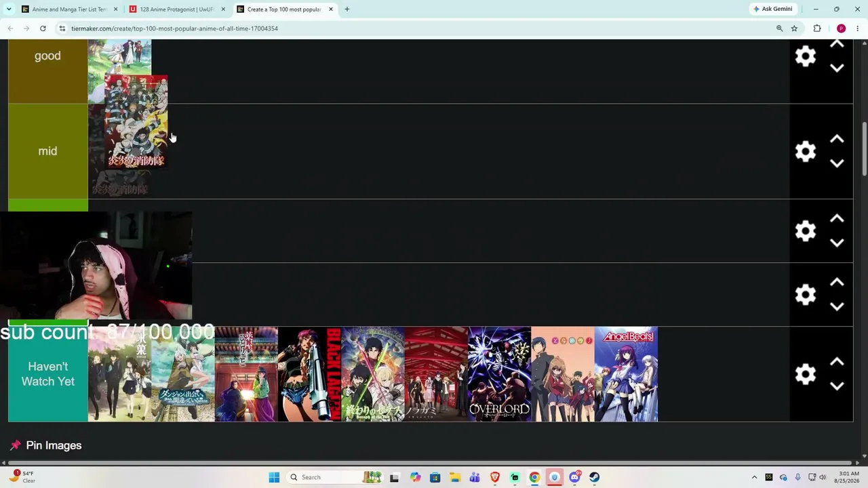Viewport: 868px width, 488px height.
Task: Close the Create a Top 100 tab
Action: [x=331, y=9]
